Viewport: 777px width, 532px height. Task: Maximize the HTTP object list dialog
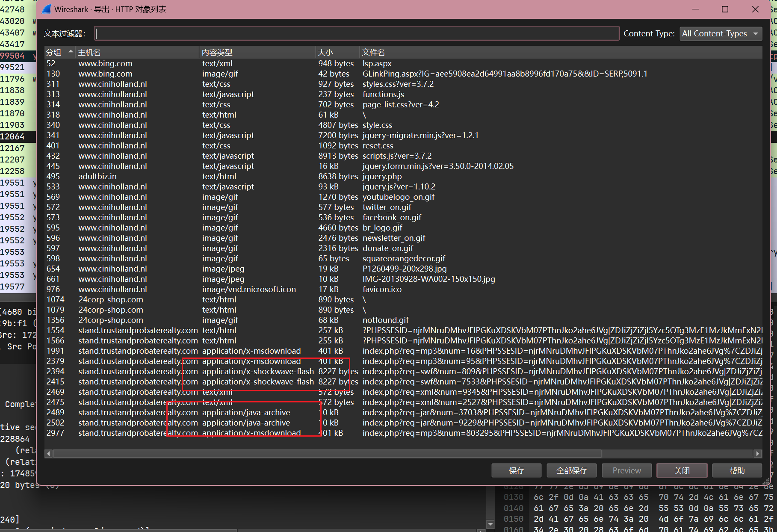tap(725, 9)
